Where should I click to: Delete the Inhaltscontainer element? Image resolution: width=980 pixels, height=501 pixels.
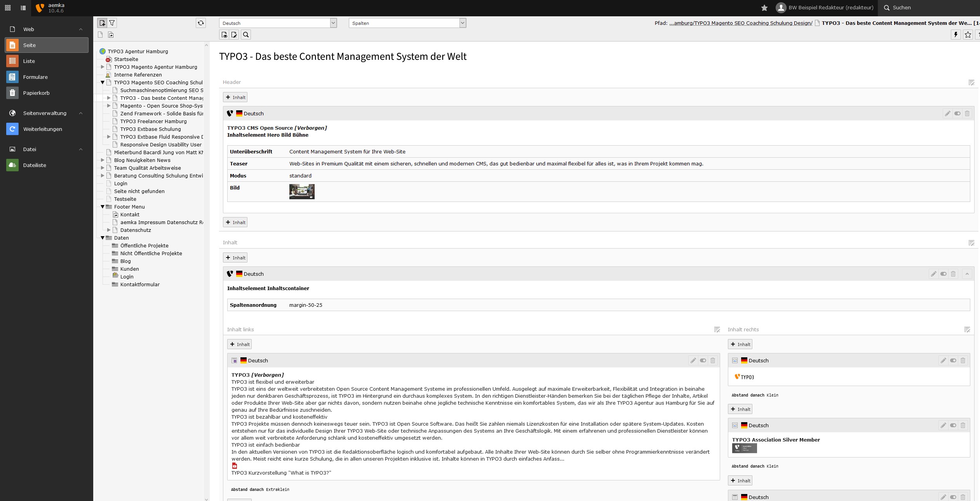click(x=953, y=274)
